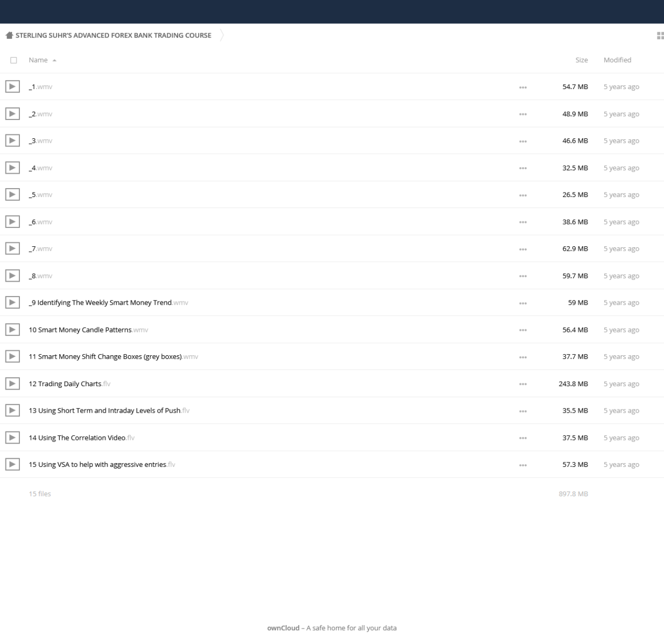Toggle the select all files checkbox
Screen dimensions: 664x644
pos(14,60)
